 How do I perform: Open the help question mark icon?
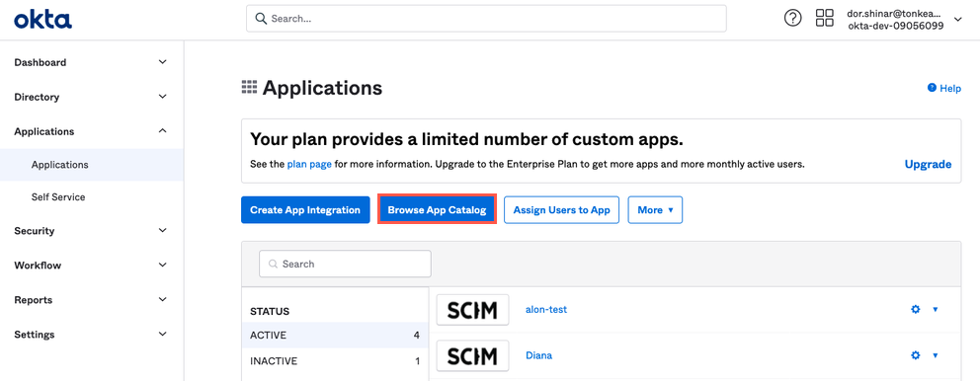tap(792, 19)
